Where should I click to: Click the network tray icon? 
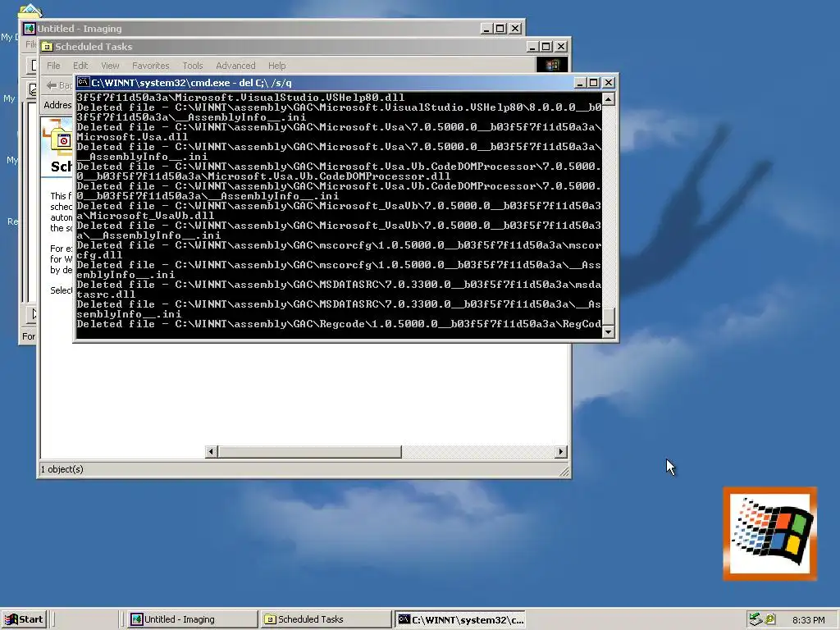pyautogui.click(x=756, y=619)
